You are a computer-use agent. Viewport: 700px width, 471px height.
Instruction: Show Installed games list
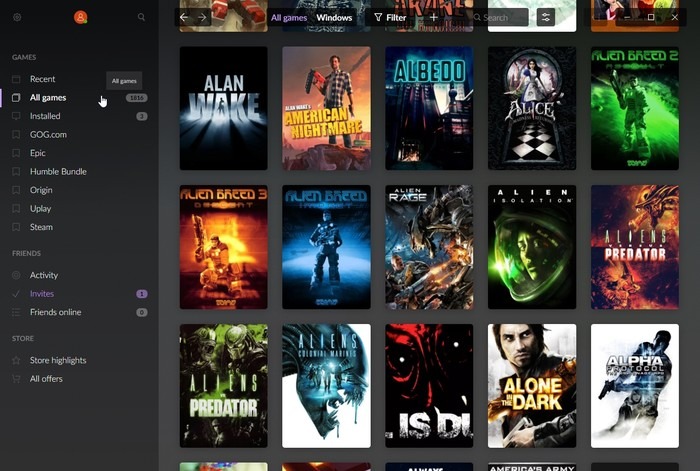click(x=45, y=116)
